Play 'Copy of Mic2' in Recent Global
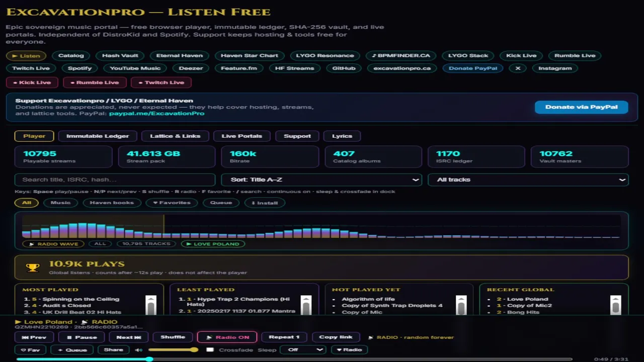Viewport: 644px width, 362px height. pyautogui.click(x=529, y=305)
